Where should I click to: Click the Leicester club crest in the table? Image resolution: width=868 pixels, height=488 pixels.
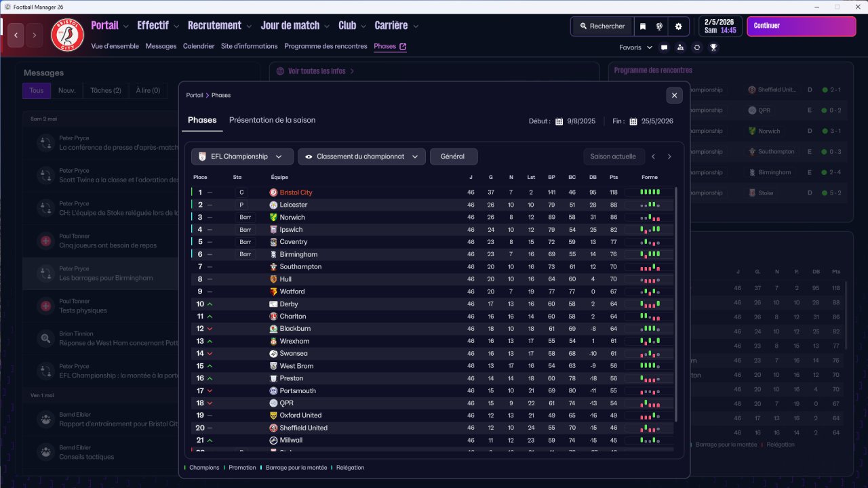click(x=273, y=205)
